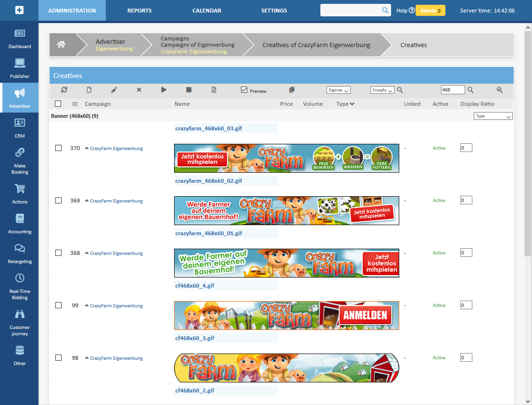This screenshot has width=532, height=405.
Task: Open Creatives of CrazyFarm Eigenwerbung breadcrumb
Action: 316,45
